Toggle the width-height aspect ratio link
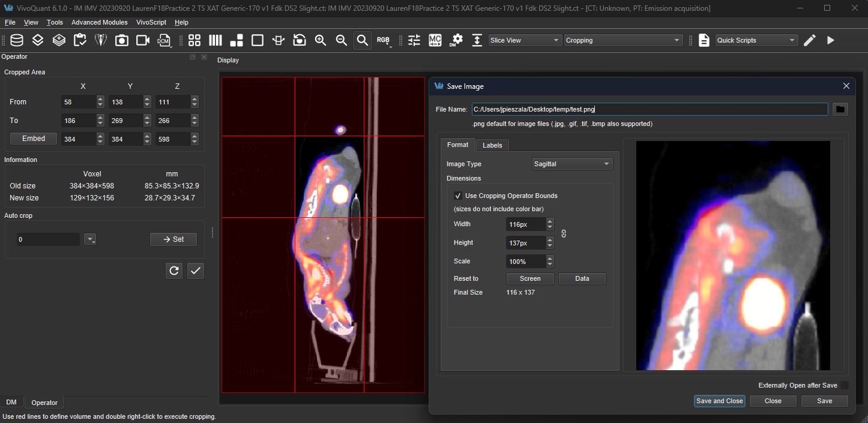 pos(564,233)
